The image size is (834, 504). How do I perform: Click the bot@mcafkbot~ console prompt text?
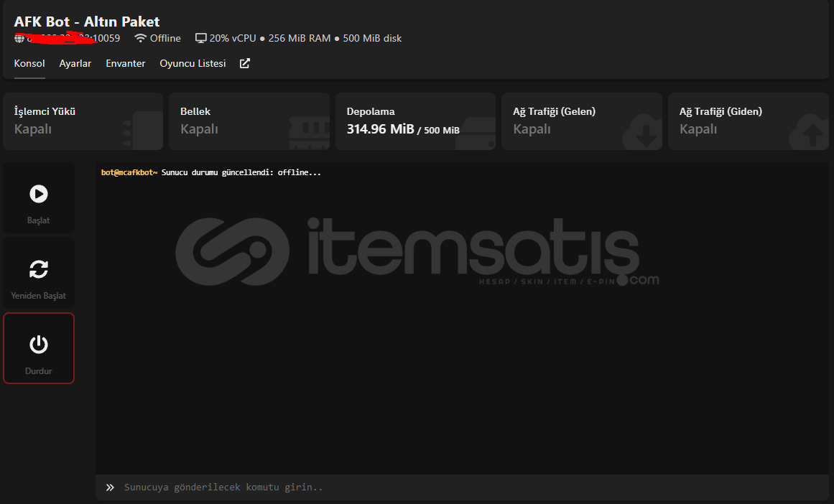point(129,172)
